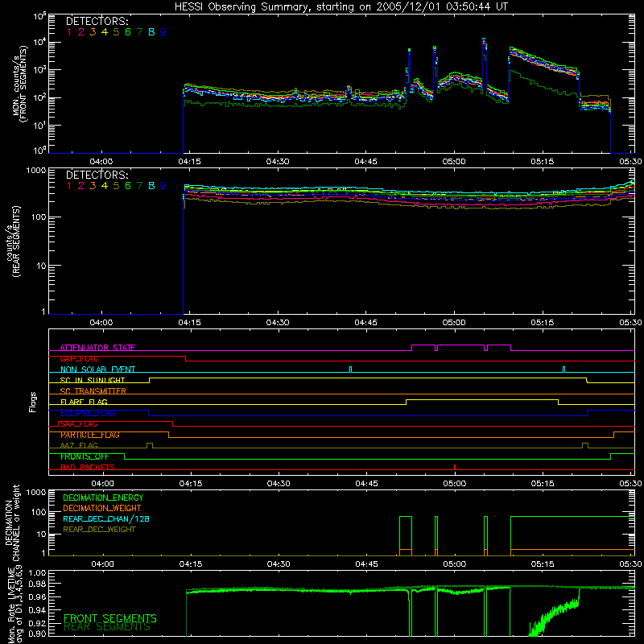Viewport: 644px width, 644px height.
Task: Click DETECTORS: heading in the front segments plot
Action: point(97,21)
